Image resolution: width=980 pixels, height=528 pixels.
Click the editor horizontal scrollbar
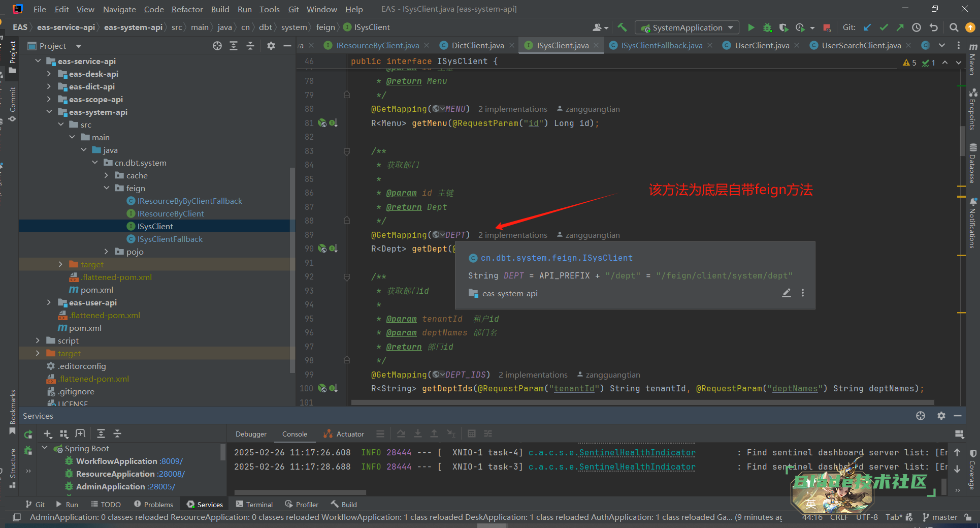tap(642, 402)
